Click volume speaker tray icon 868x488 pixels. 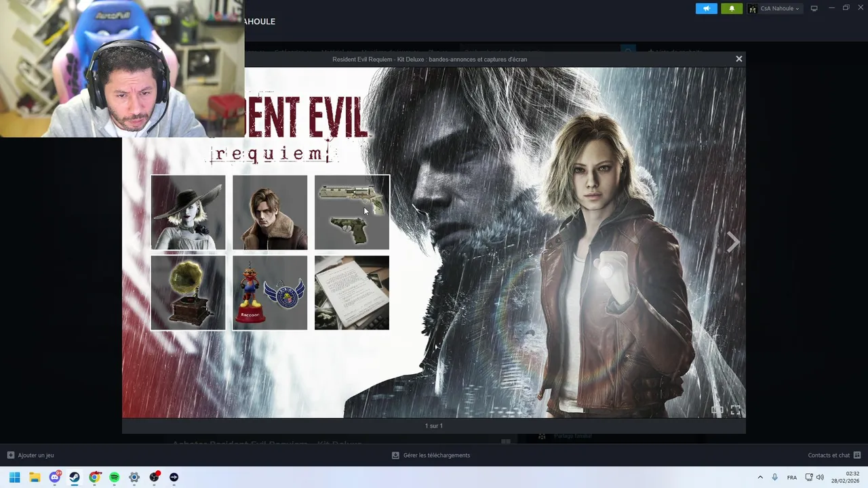[820, 477]
